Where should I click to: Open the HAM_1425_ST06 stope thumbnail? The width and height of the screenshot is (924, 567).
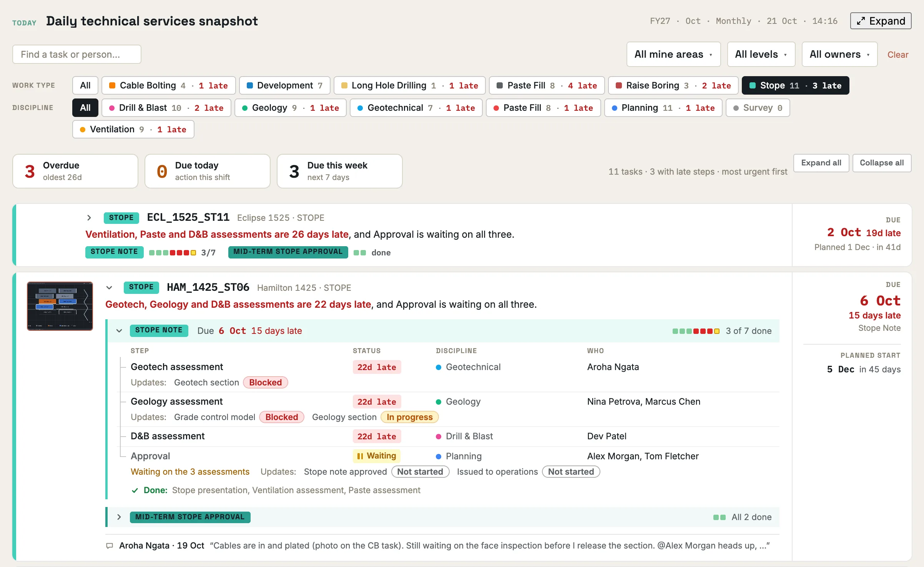(60, 306)
